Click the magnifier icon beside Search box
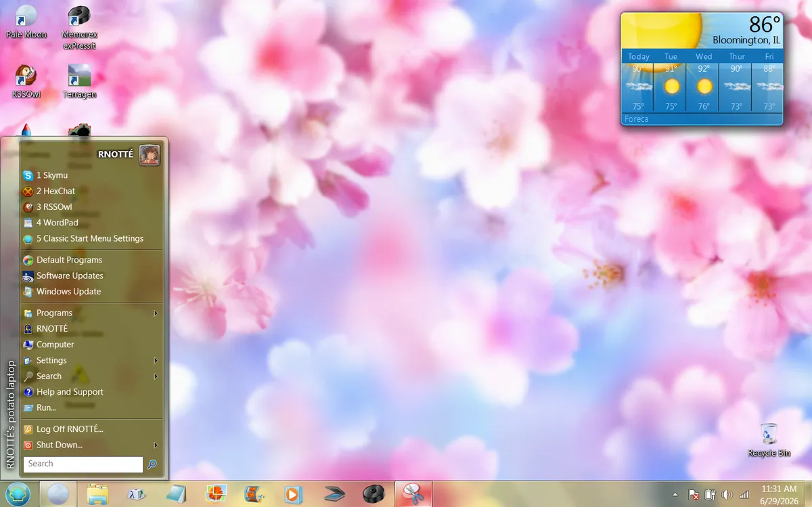Screen dimensions: 812x507 click(x=152, y=464)
